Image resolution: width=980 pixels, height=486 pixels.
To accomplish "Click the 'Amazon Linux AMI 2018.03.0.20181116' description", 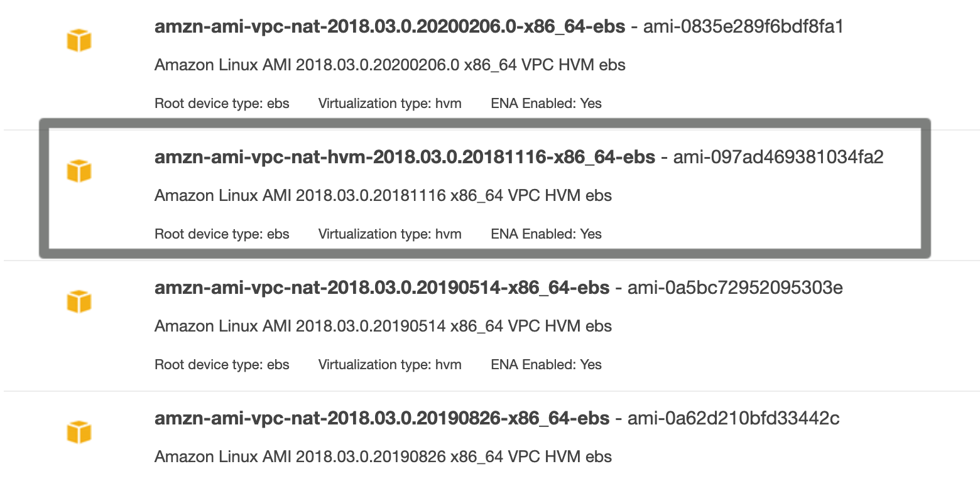I will [x=383, y=196].
